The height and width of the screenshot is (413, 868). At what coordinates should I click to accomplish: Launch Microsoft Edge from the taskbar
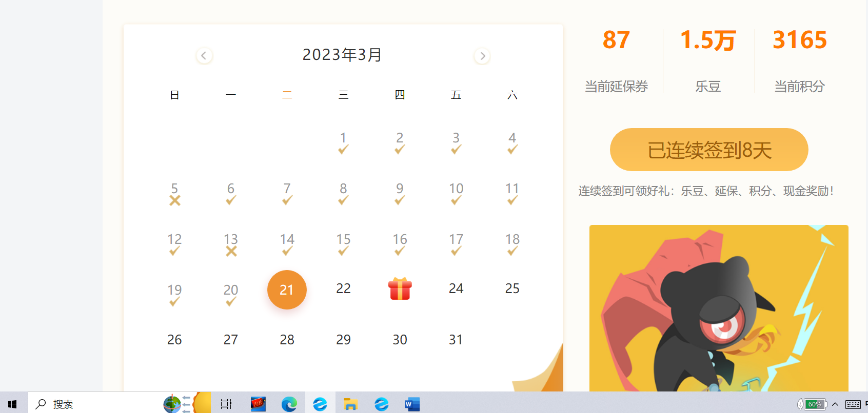point(289,404)
